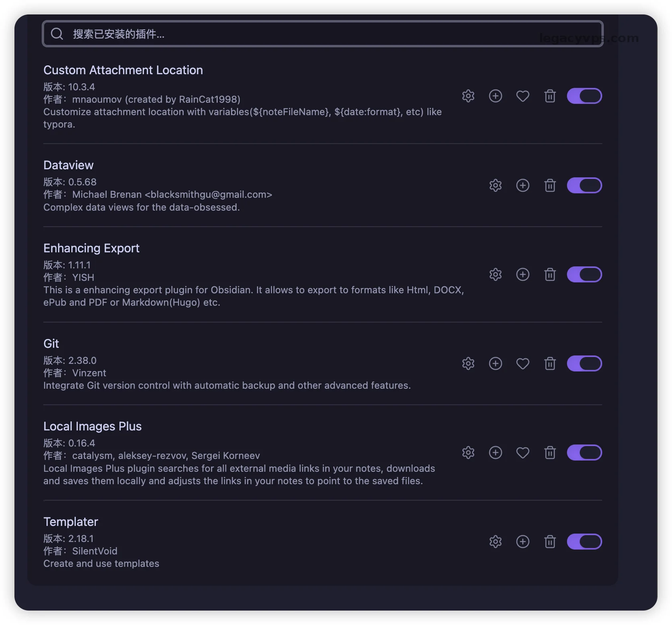Click the description 'Create and use templates'
The image size is (672, 625).
pos(101,564)
